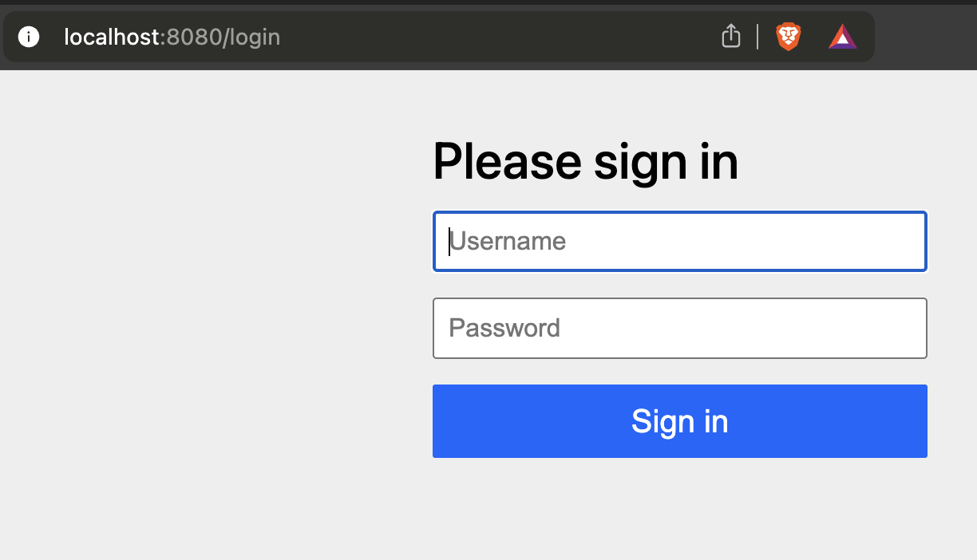Click the site information icon

tap(29, 37)
